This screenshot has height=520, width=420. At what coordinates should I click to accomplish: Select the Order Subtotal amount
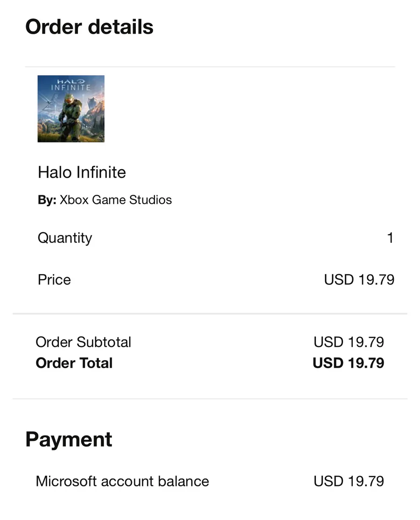[349, 342]
